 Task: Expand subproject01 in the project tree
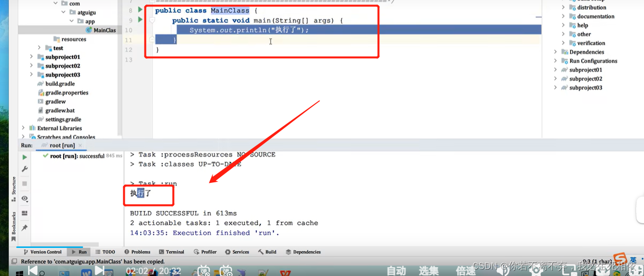[x=31, y=57]
